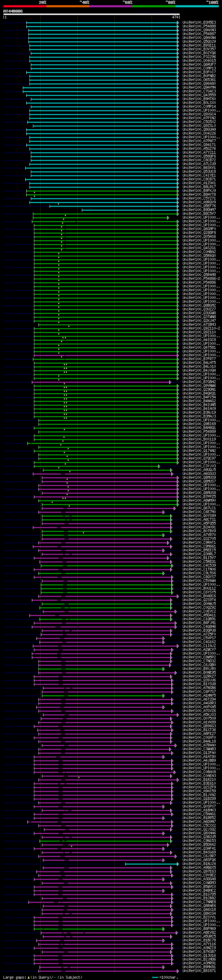Click the label UniRef100_B1NJ24
Image resolution: width=222 pixels, height=980 pixels.
(x=199, y=864)
